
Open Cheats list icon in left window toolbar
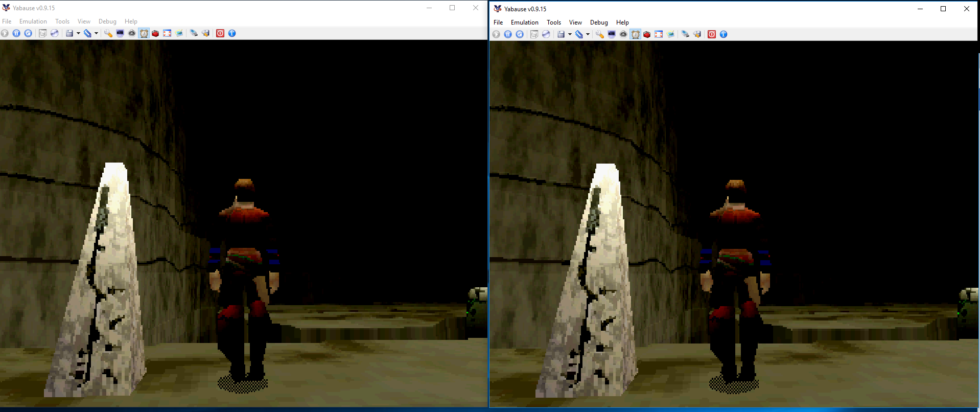pos(205,33)
